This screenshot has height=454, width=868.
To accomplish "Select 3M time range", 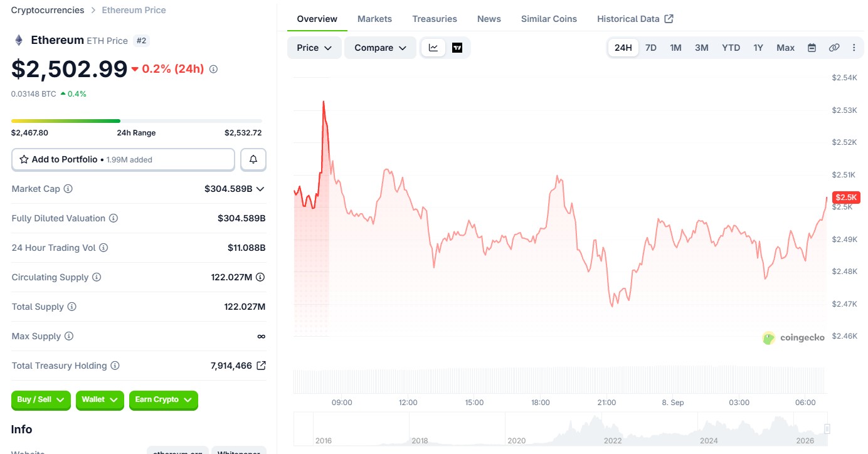I will [x=702, y=48].
